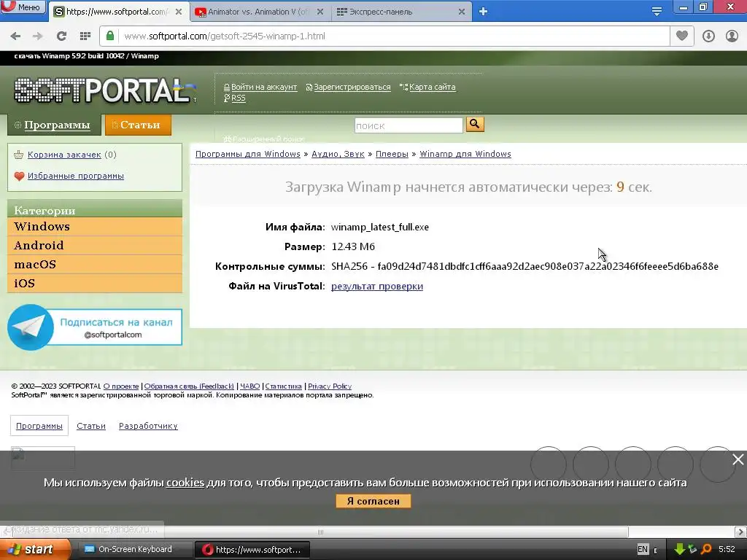Image resolution: width=747 pixels, height=560 pixels.
Task: Open the downloads arrow icon in toolbar
Action: 708,36
